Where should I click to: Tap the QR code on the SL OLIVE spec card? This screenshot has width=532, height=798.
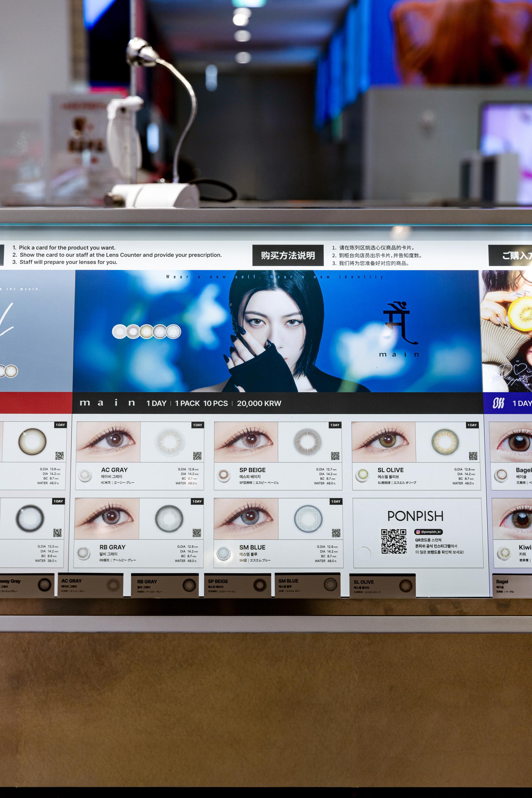click(473, 456)
